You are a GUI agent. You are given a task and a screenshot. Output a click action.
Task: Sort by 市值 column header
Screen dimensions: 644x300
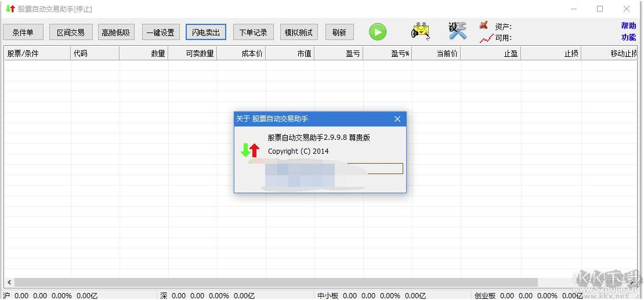coord(290,53)
